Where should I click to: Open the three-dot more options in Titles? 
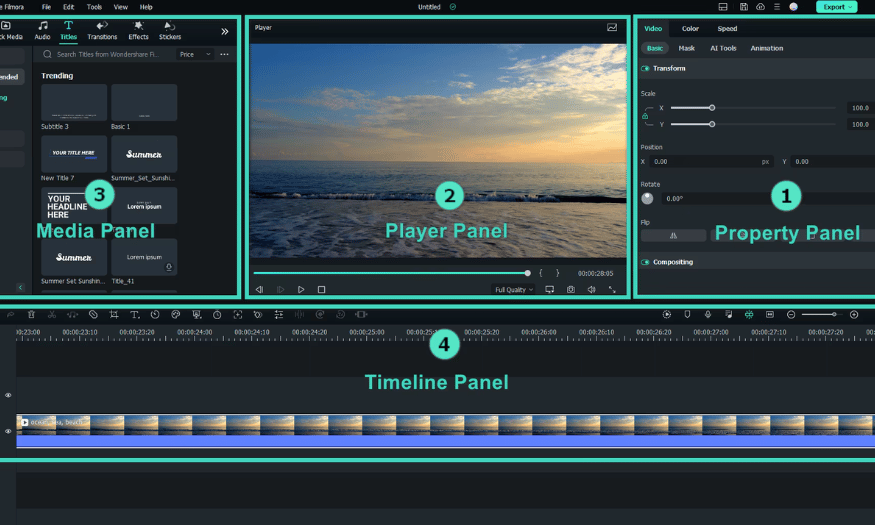pos(224,54)
